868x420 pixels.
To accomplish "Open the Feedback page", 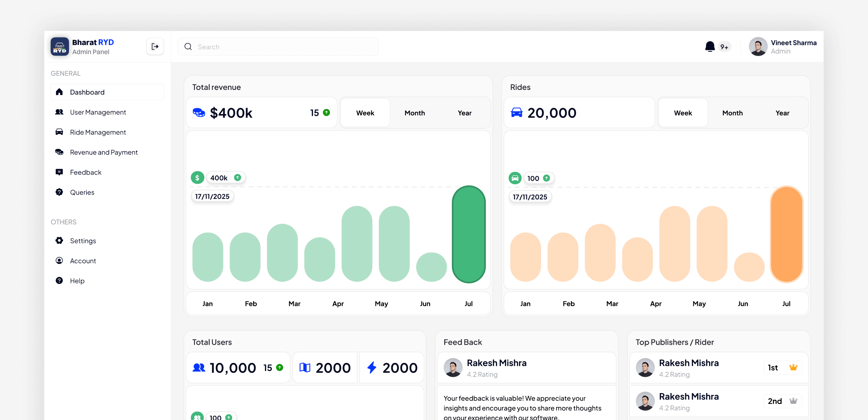I will 107,172.
